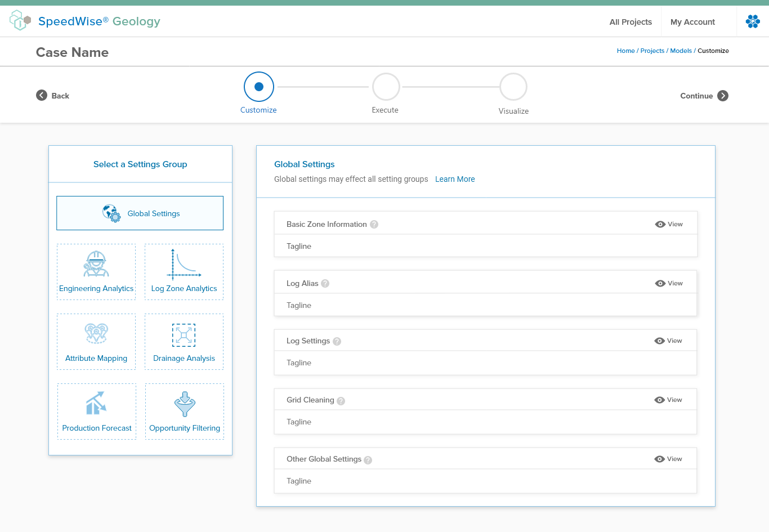The width and height of the screenshot is (769, 532).
Task: Toggle View eye for Other Global Settings
Action: [x=660, y=459]
